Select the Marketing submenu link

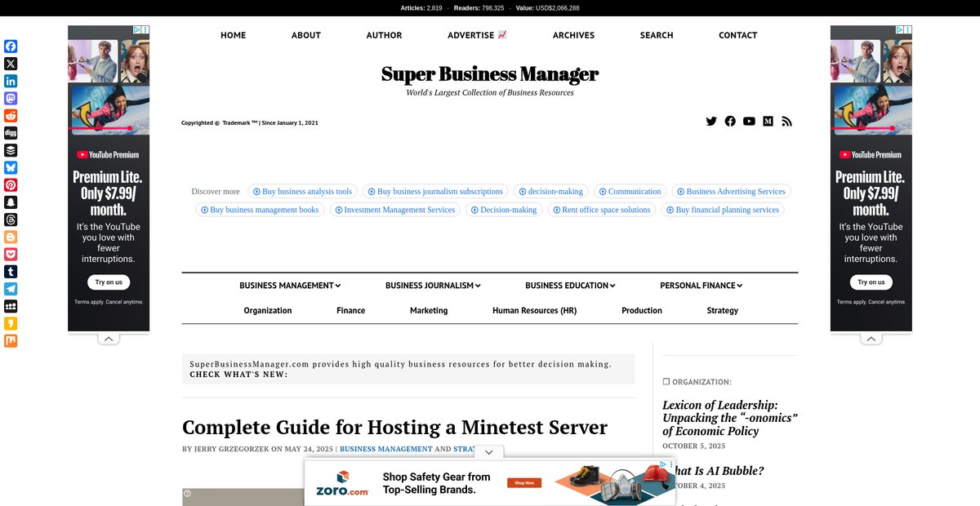[x=429, y=310]
